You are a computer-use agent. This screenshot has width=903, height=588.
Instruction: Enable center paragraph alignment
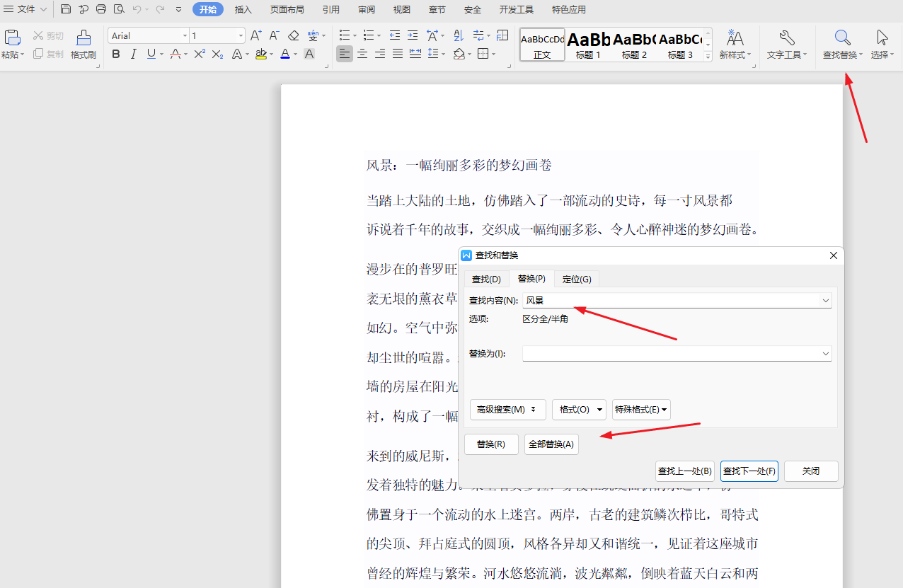(x=362, y=54)
